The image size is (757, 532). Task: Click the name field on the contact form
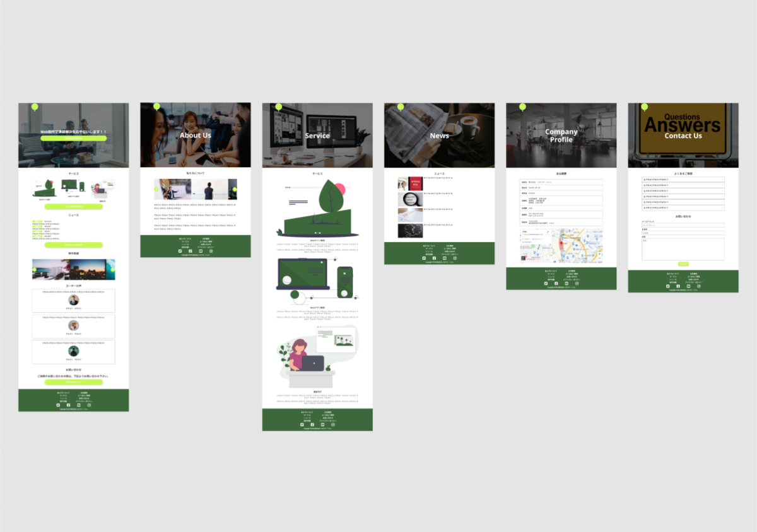683,233
